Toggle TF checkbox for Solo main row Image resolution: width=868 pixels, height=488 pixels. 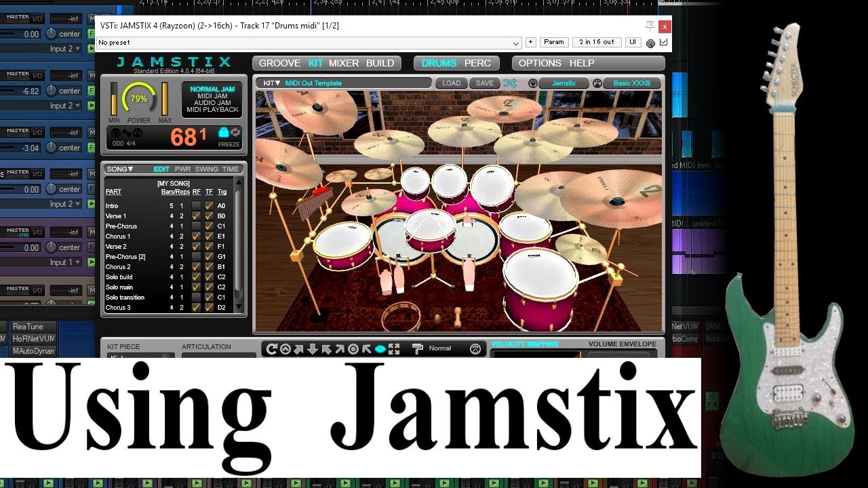coord(209,287)
